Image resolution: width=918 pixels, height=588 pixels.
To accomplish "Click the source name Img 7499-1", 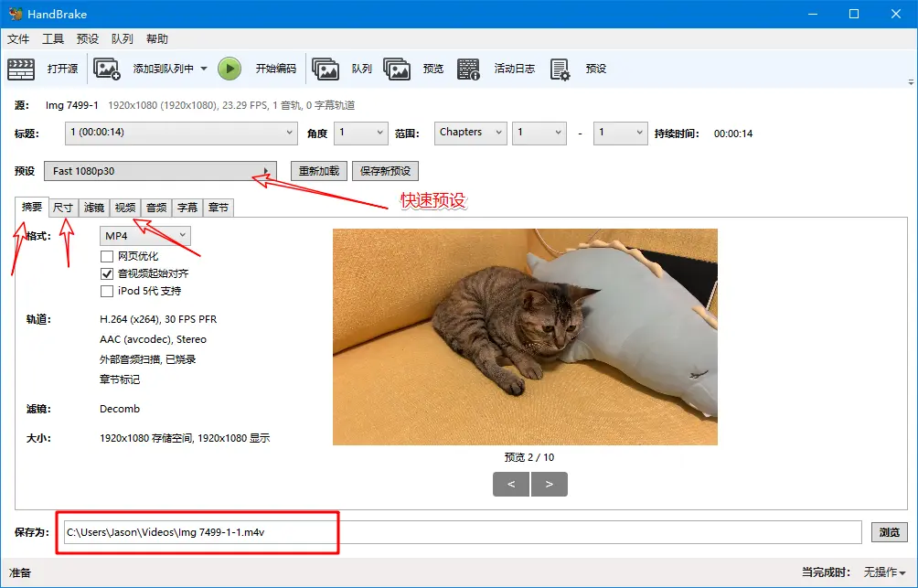I will [x=72, y=105].
